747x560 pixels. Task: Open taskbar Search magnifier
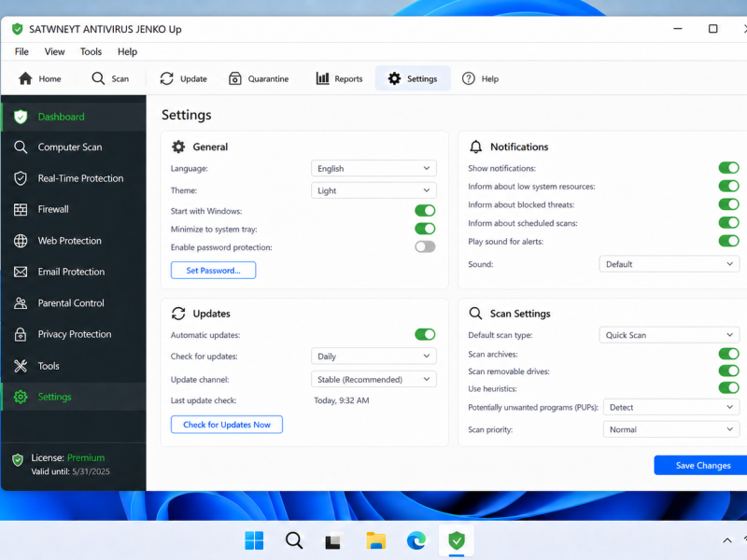tap(294, 540)
